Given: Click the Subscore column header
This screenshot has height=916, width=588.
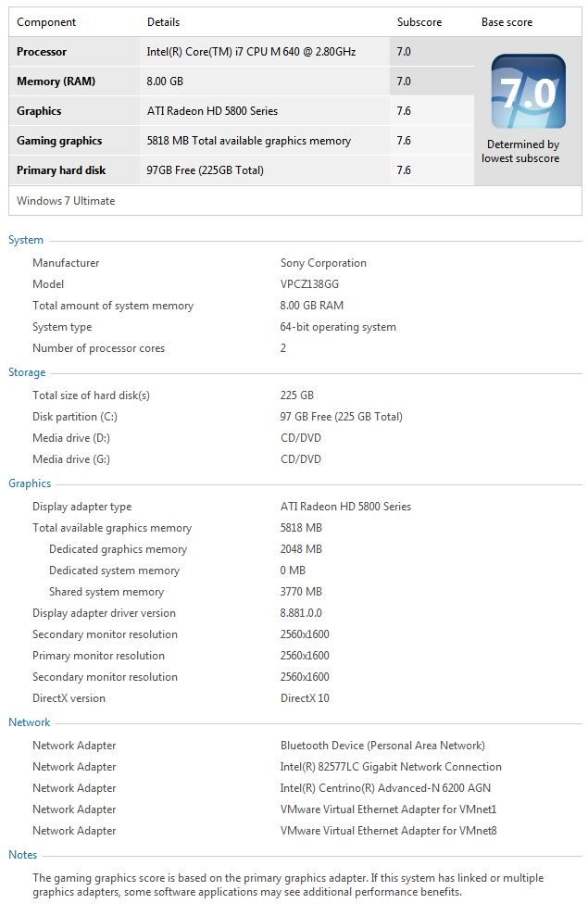Looking at the screenshot, I should (x=419, y=22).
